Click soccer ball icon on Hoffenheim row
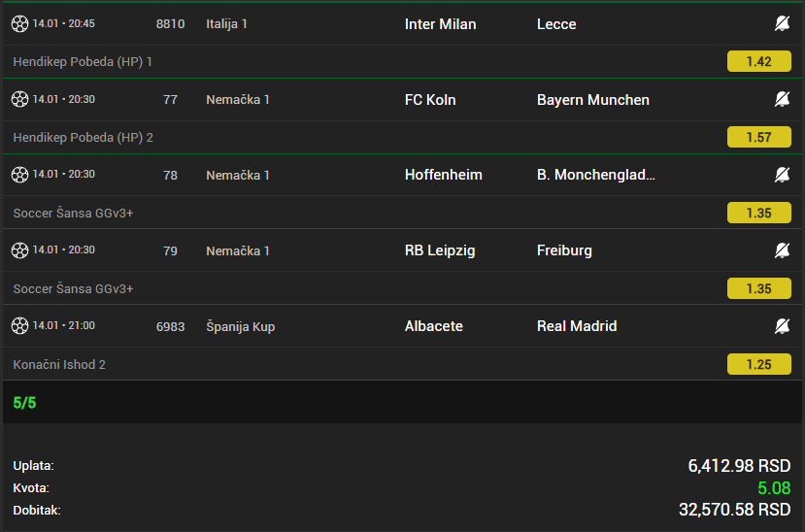Viewport: 805px width, 532px height. pyautogui.click(x=19, y=175)
